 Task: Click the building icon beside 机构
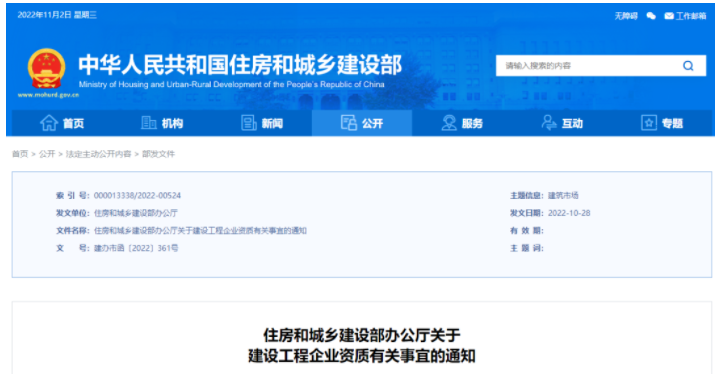(148, 123)
